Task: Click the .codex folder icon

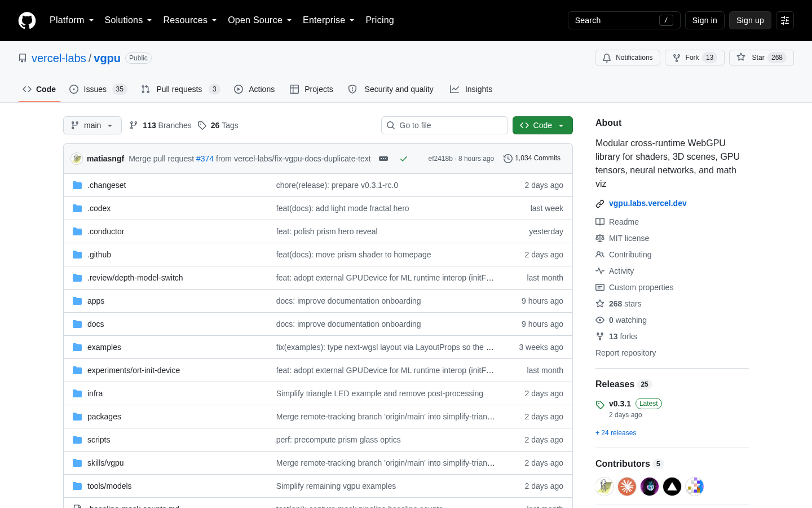Action: [x=77, y=208]
